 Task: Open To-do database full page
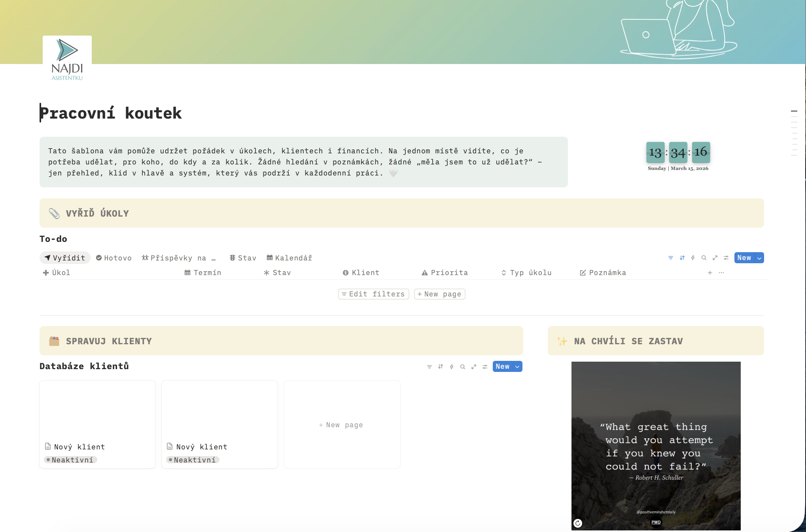coord(715,258)
